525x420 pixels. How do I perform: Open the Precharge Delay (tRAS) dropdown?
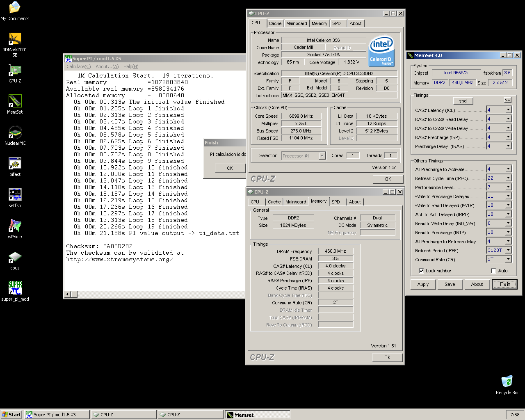(x=509, y=146)
